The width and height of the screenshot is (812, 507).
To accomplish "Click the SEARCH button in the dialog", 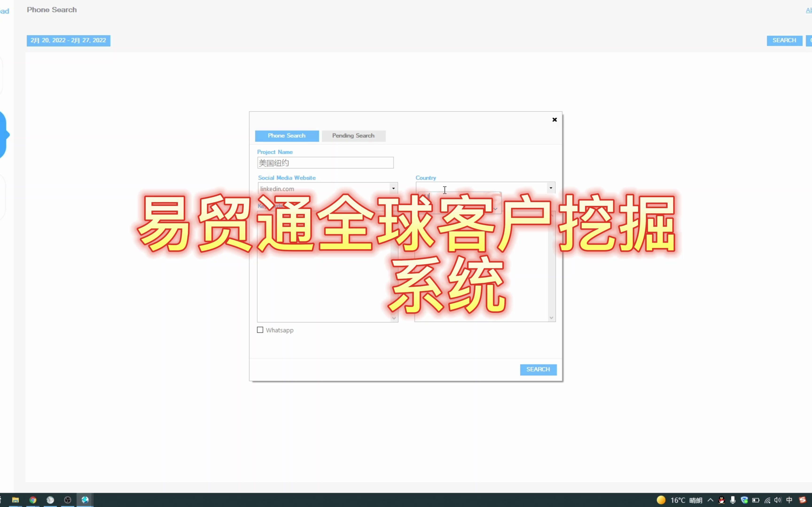I will (x=538, y=369).
